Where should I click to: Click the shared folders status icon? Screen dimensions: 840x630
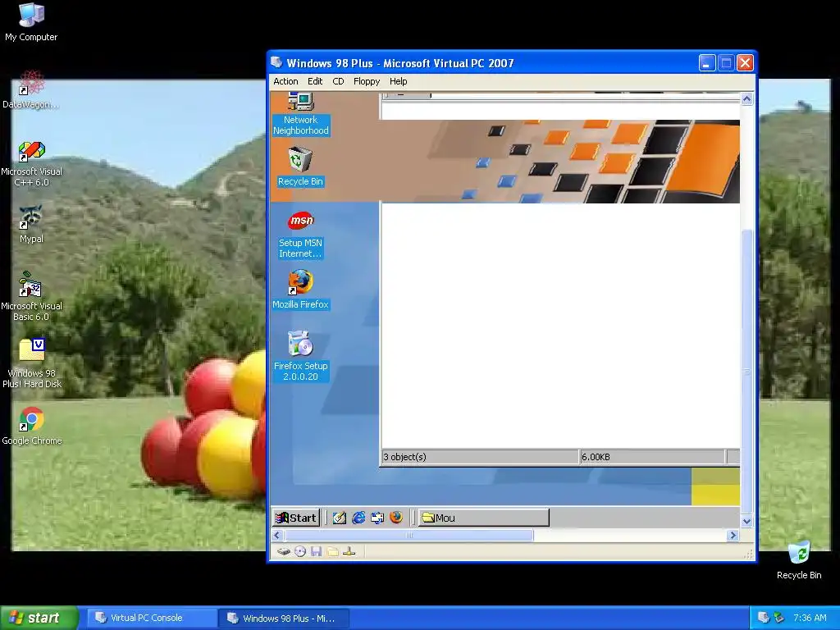[x=333, y=551]
